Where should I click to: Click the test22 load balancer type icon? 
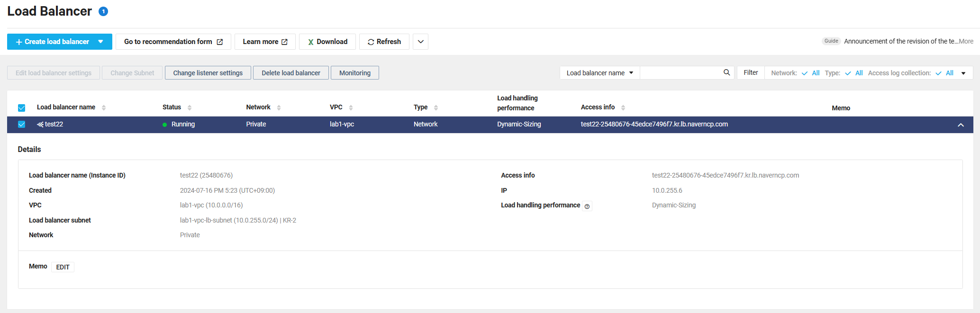coord(40,125)
